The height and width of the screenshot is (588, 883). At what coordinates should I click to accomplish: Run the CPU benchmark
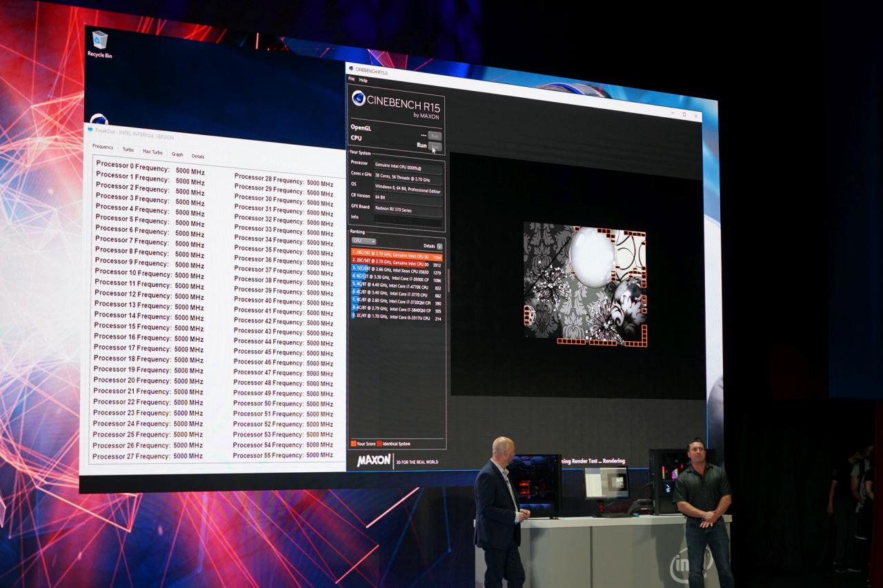coord(435,146)
